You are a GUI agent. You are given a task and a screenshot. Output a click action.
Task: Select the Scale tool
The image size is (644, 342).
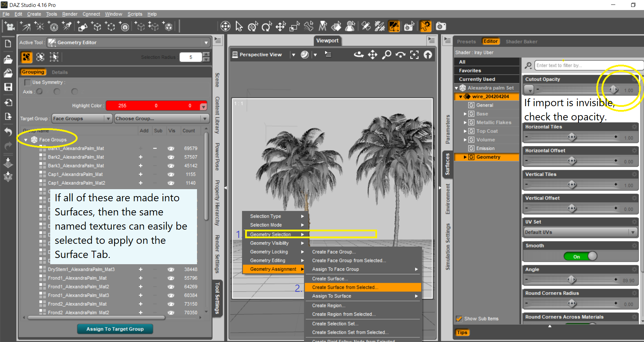(x=294, y=26)
